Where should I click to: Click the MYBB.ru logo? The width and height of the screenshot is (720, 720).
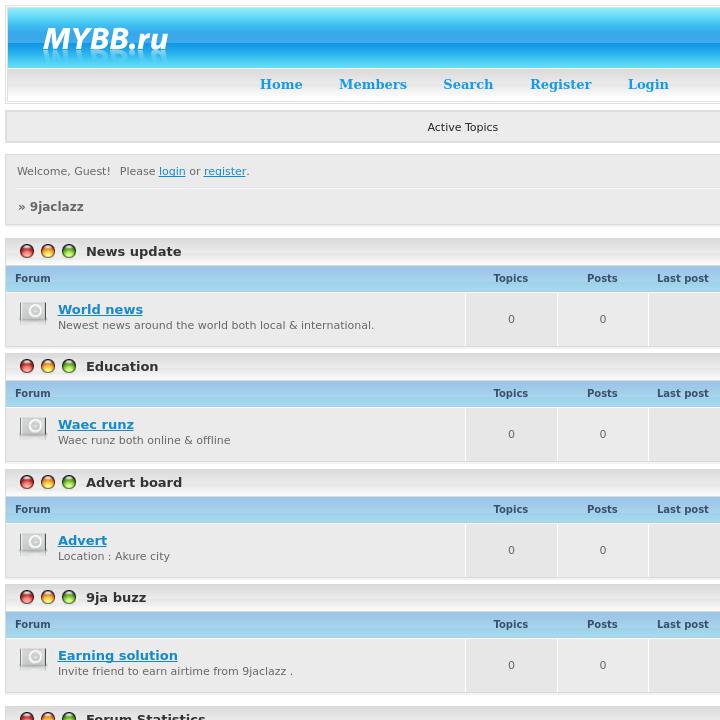[x=105, y=40]
